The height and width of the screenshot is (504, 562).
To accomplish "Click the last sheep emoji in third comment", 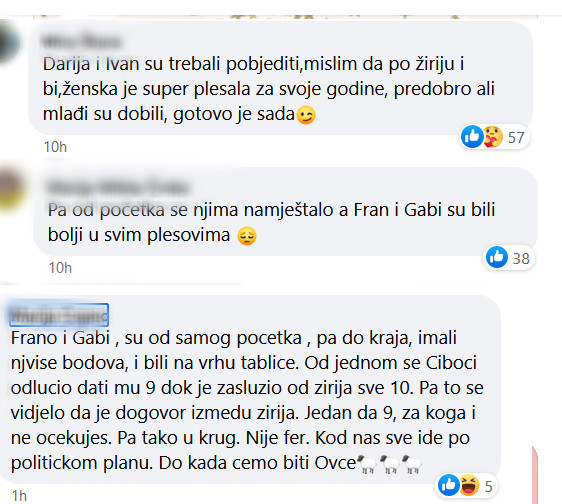I will click(x=411, y=465).
